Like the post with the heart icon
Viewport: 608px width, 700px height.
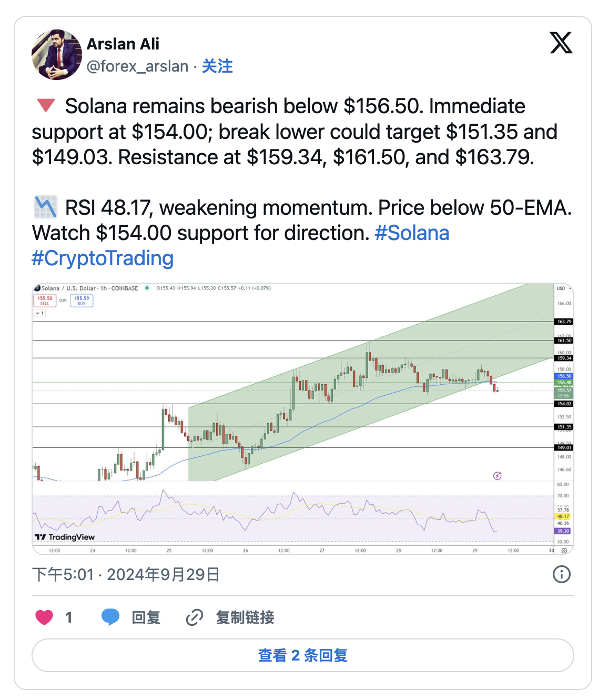[44, 617]
